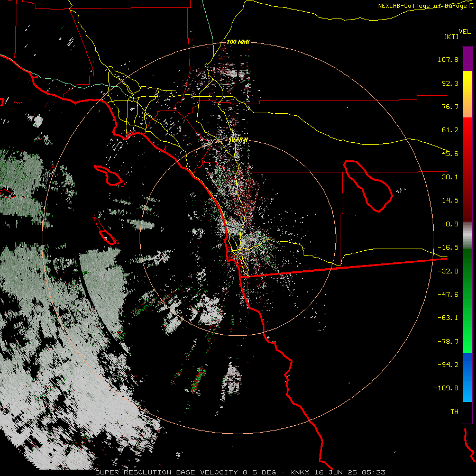Click the TH legend label
Image resolution: width=476 pixels, height=476 pixels.
(x=454, y=412)
